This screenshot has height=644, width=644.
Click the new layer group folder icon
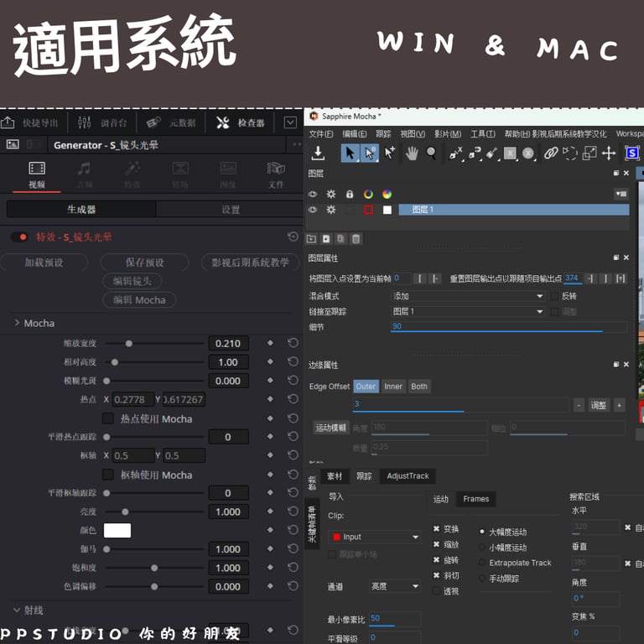point(311,239)
